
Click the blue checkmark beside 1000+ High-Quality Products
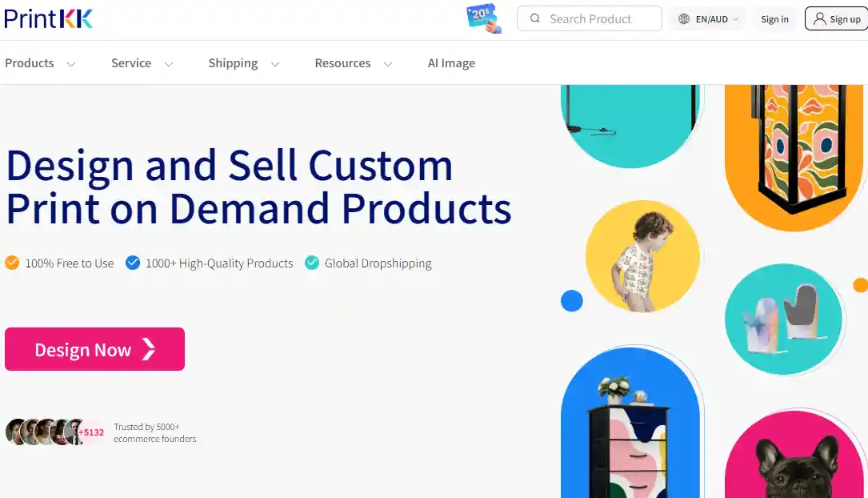133,263
